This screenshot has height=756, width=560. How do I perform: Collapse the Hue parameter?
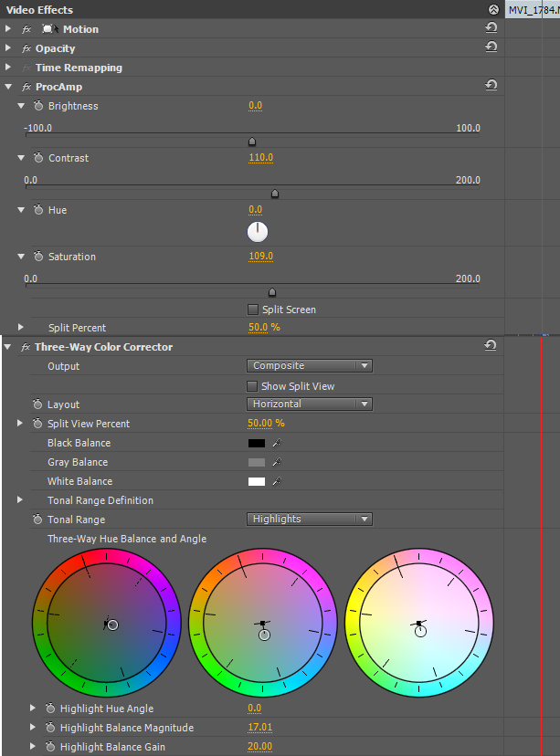(x=21, y=210)
